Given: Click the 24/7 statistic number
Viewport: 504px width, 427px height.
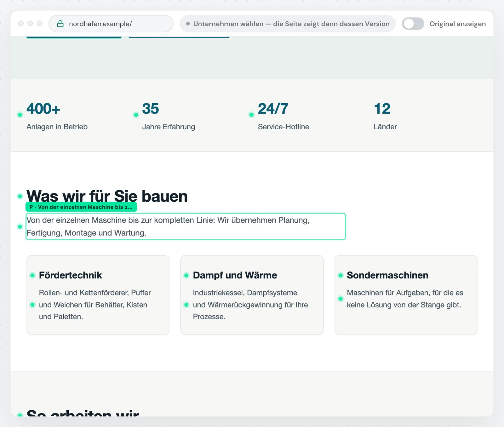Looking at the screenshot, I should point(273,109).
